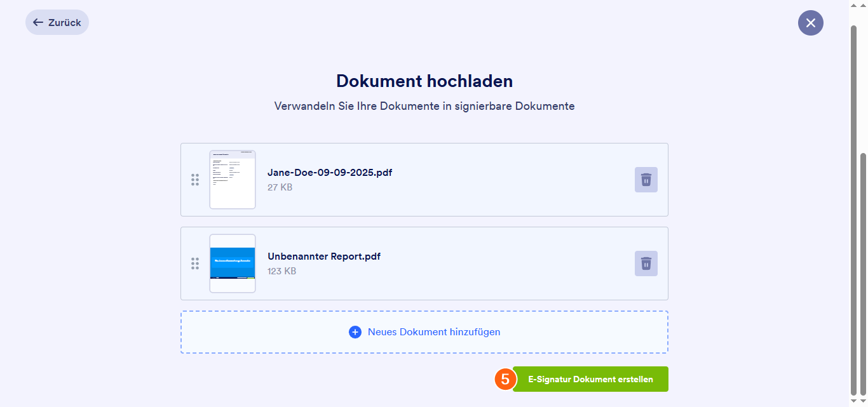Open the Unbenannter Report.pdf thumbnail preview
868x407 pixels.
[x=233, y=264]
